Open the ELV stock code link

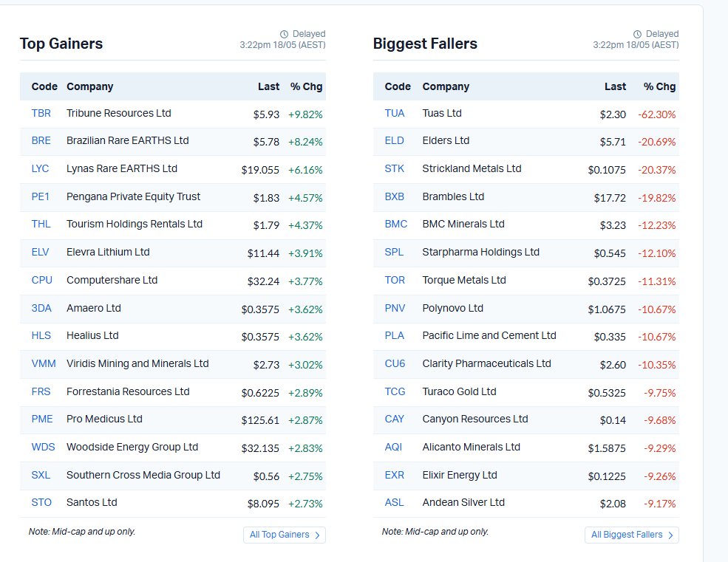click(x=40, y=252)
